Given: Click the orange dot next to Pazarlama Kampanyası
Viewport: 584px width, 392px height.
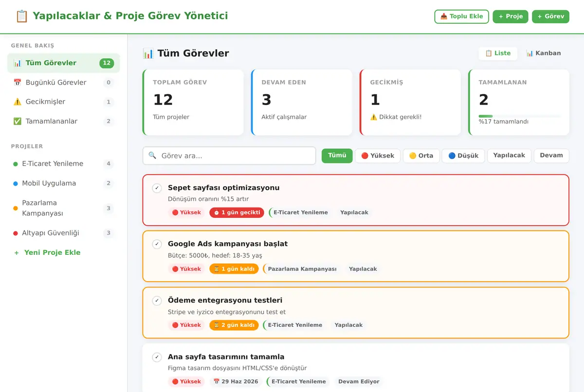Looking at the screenshot, I should tap(16, 208).
